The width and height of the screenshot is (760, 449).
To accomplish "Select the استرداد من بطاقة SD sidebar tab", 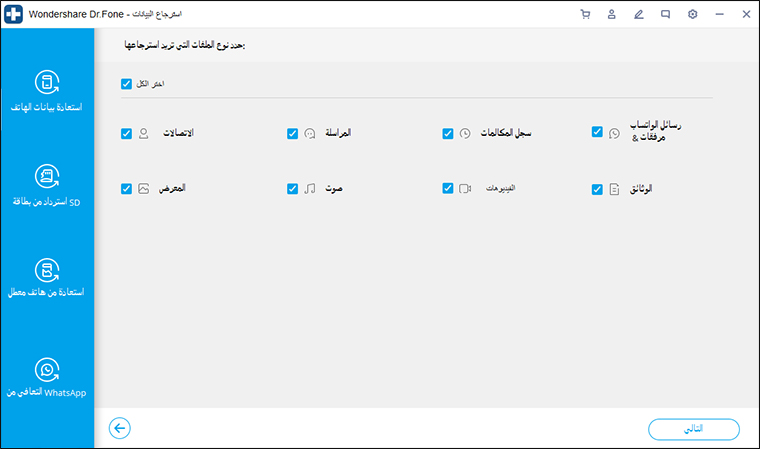I will [x=47, y=186].
